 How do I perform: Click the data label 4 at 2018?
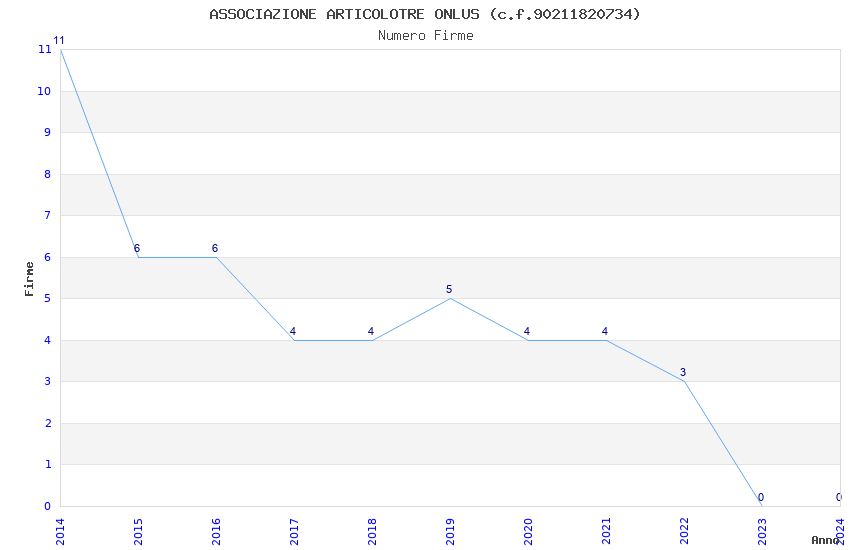click(x=371, y=331)
